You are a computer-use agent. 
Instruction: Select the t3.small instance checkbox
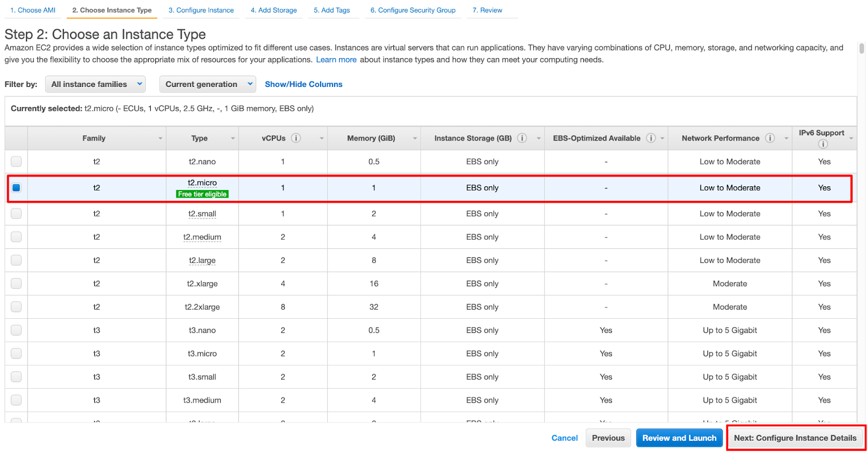[x=16, y=377]
